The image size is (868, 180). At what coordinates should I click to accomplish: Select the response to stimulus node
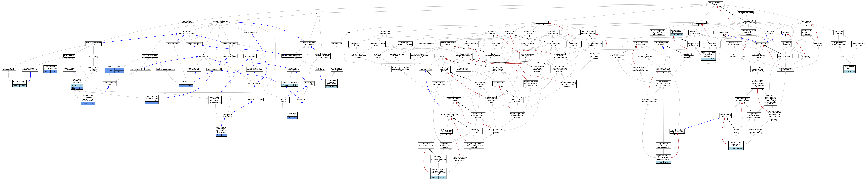[806, 22]
